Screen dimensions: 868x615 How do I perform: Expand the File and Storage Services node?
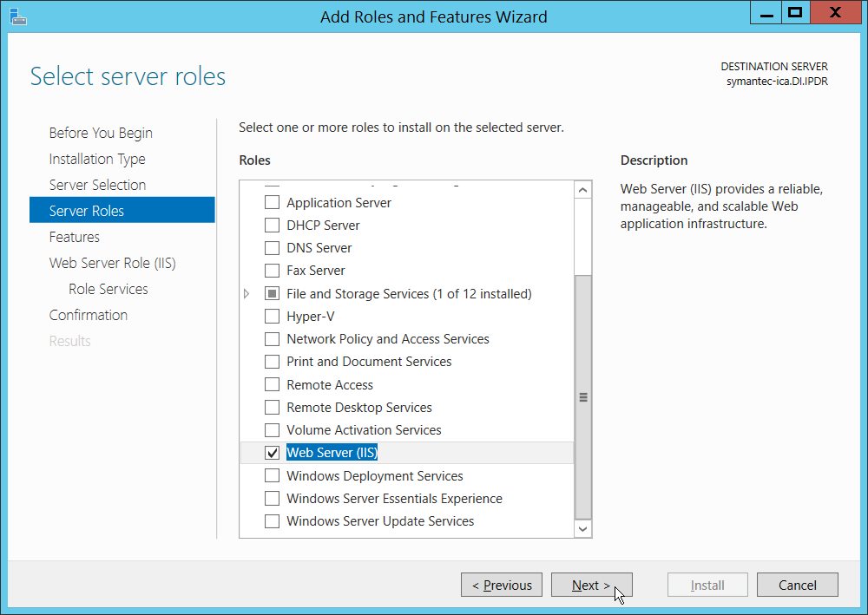click(x=248, y=294)
